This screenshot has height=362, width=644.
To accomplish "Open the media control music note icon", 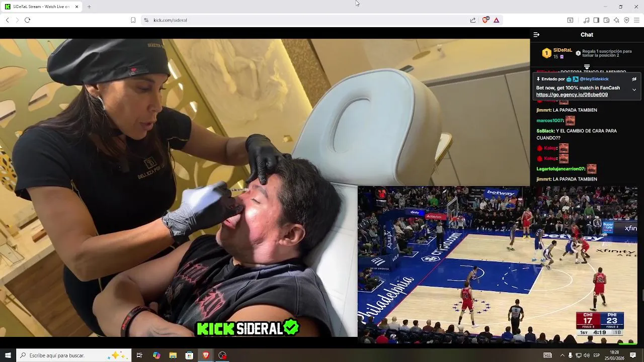I will 586,20.
